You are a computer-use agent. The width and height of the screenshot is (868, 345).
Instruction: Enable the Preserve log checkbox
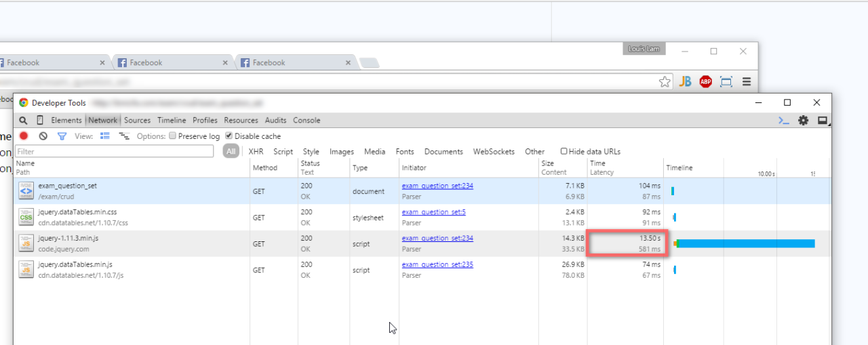[172, 136]
